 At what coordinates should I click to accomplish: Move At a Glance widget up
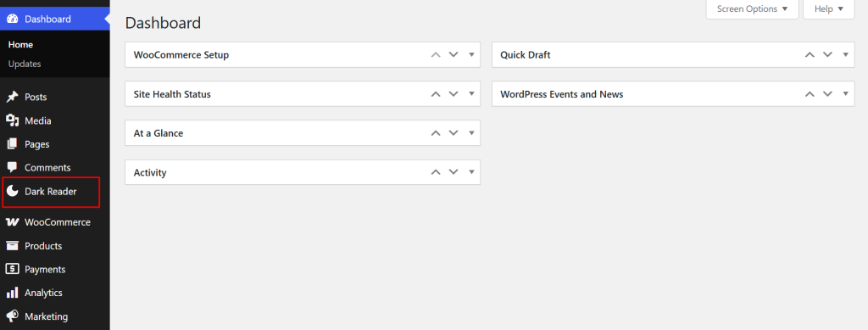[x=436, y=133]
